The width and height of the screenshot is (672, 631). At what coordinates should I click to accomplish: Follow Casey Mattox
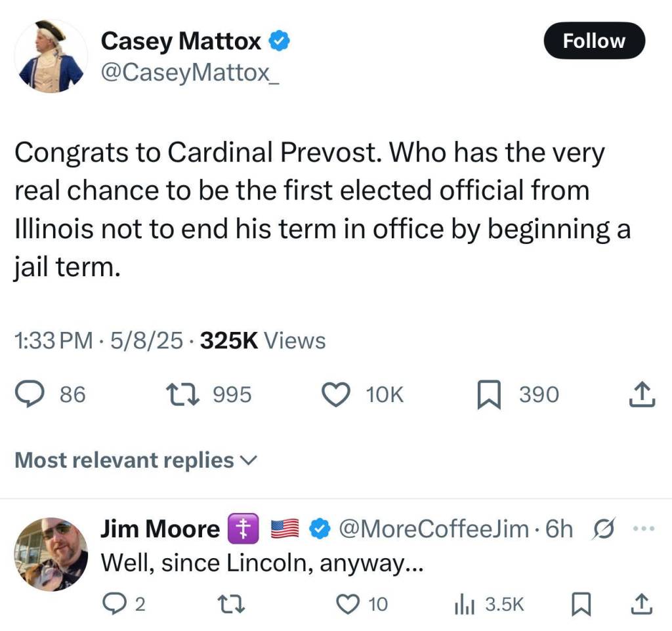[x=594, y=41]
